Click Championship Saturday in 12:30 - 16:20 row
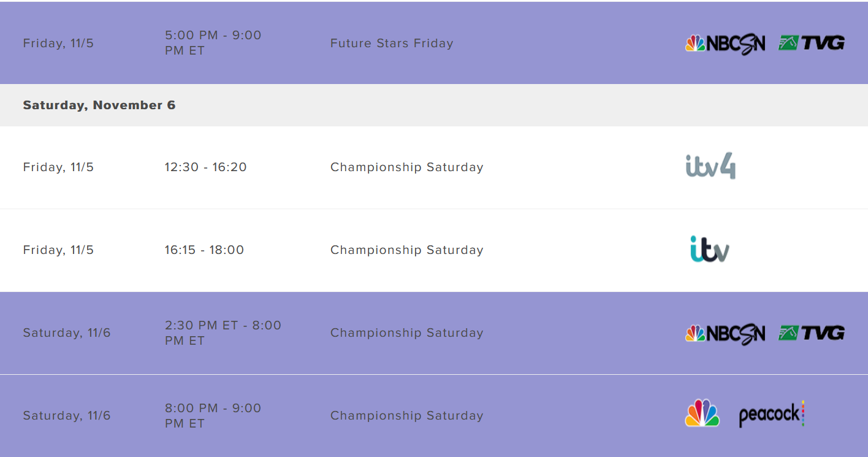Image resolution: width=868 pixels, height=457 pixels. [407, 167]
